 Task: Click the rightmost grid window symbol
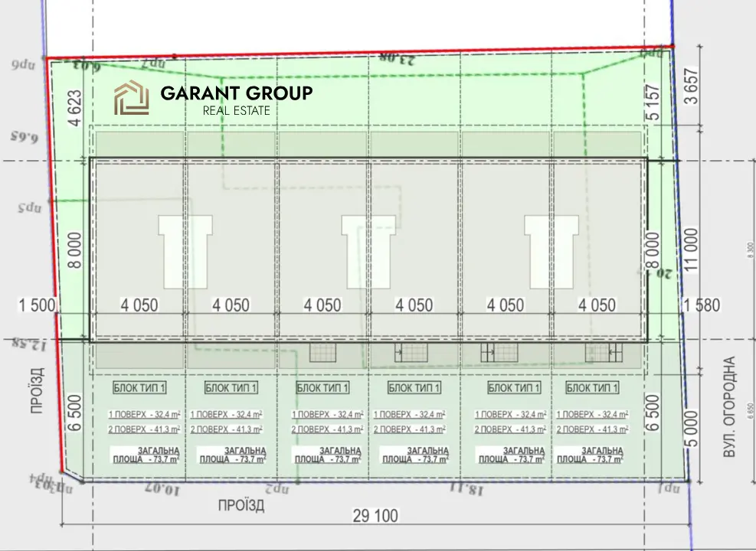point(602,352)
